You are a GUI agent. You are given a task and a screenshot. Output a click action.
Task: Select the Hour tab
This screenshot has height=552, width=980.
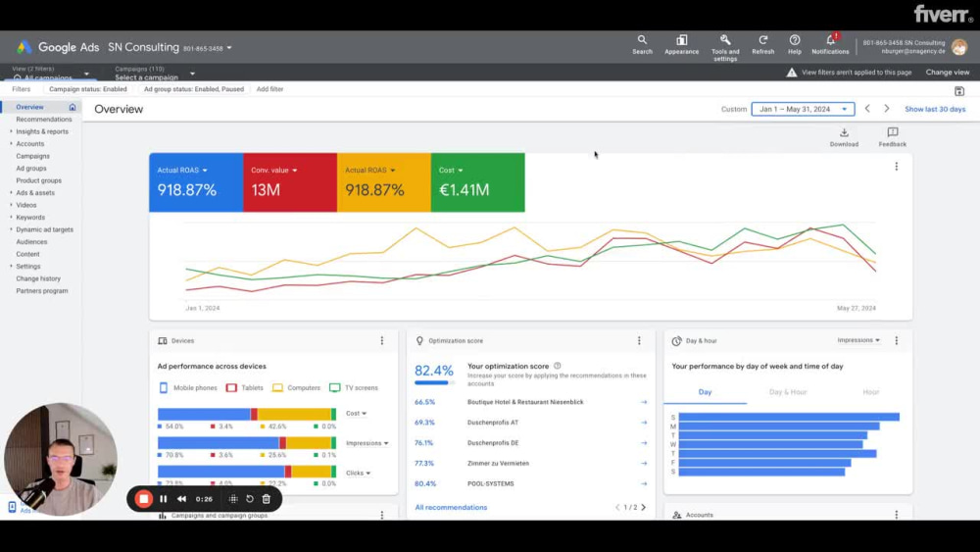pyautogui.click(x=870, y=392)
